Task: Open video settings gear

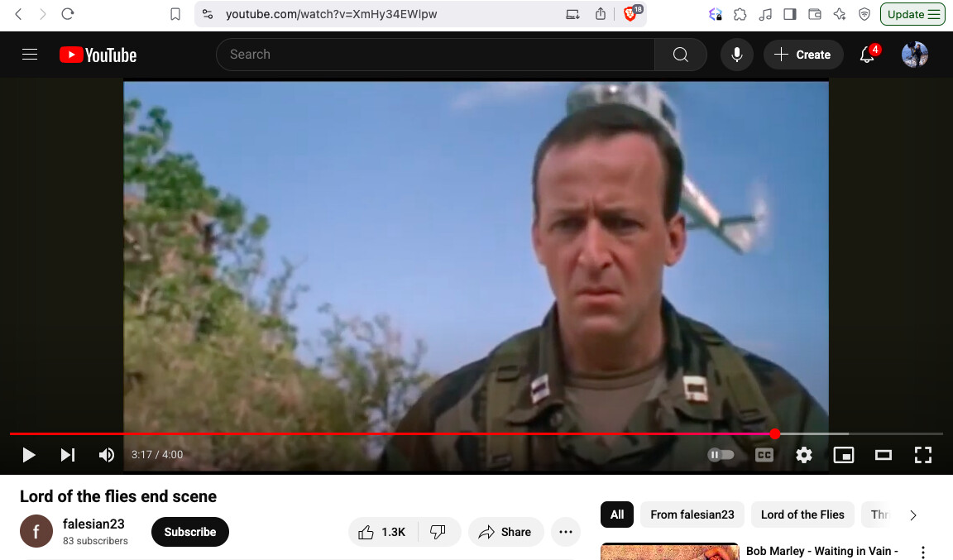Action: point(804,455)
